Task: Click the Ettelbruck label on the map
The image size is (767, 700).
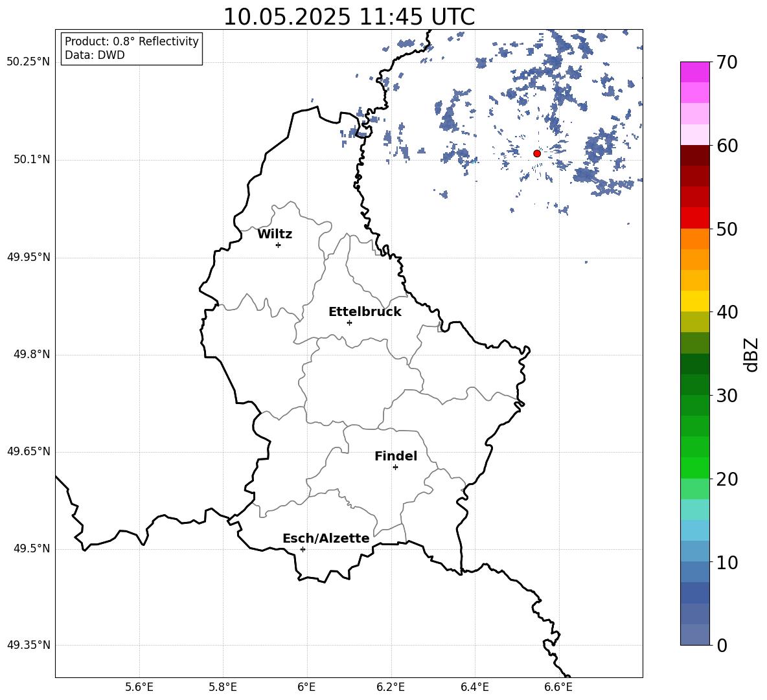Action: pyautogui.click(x=365, y=312)
